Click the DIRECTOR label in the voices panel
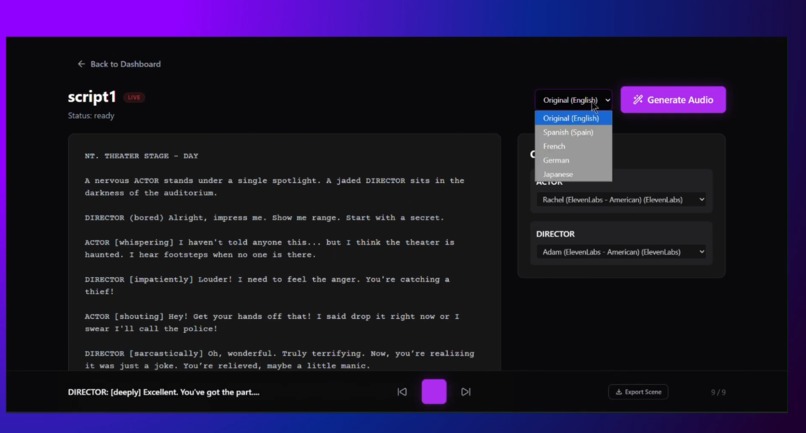 point(555,234)
